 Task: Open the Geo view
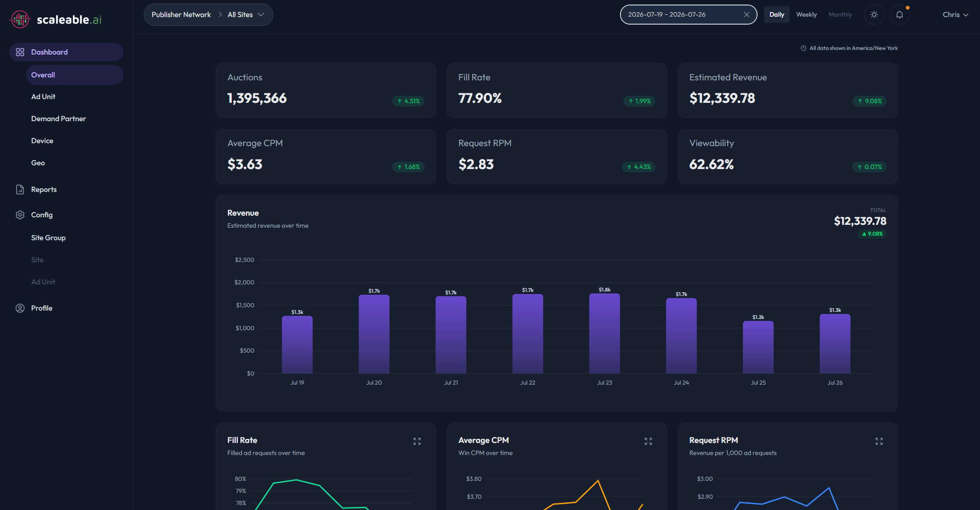pyautogui.click(x=38, y=163)
